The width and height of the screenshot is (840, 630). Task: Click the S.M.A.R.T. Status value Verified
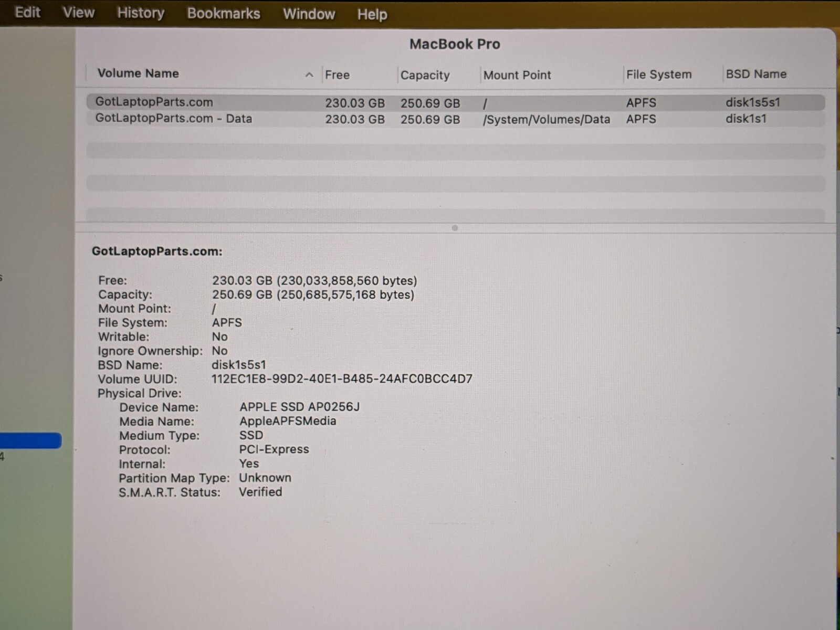point(260,492)
